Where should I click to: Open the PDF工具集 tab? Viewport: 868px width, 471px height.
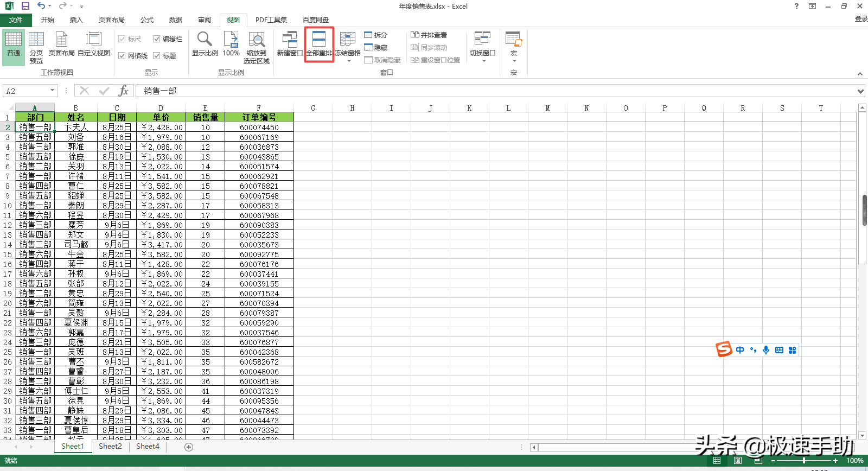pyautogui.click(x=271, y=20)
